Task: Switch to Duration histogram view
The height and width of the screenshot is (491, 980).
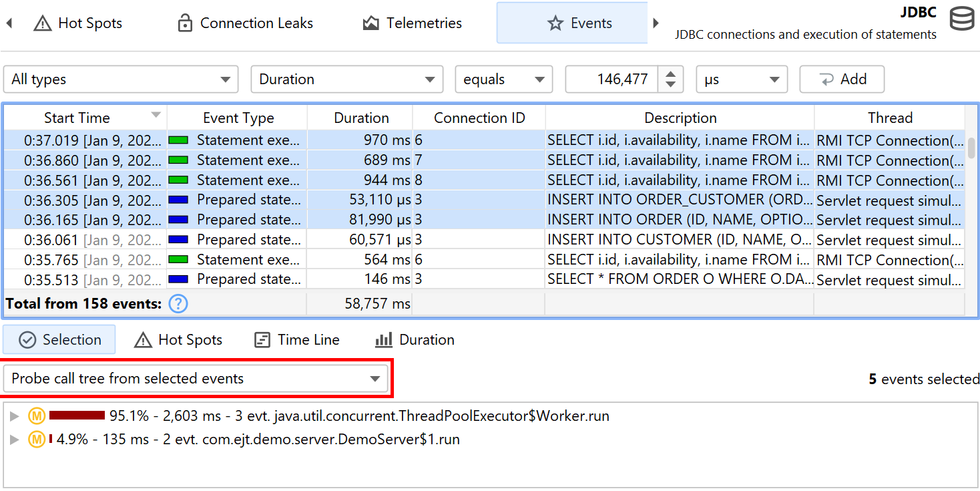Action: [415, 340]
